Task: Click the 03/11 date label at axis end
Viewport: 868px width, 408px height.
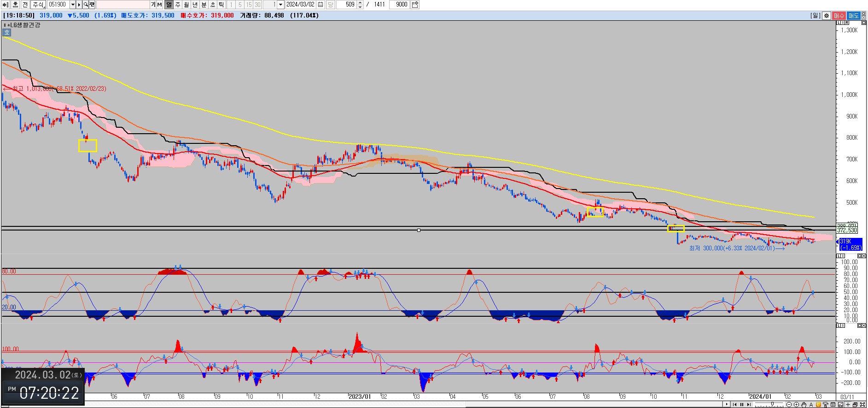Action: [847, 396]
